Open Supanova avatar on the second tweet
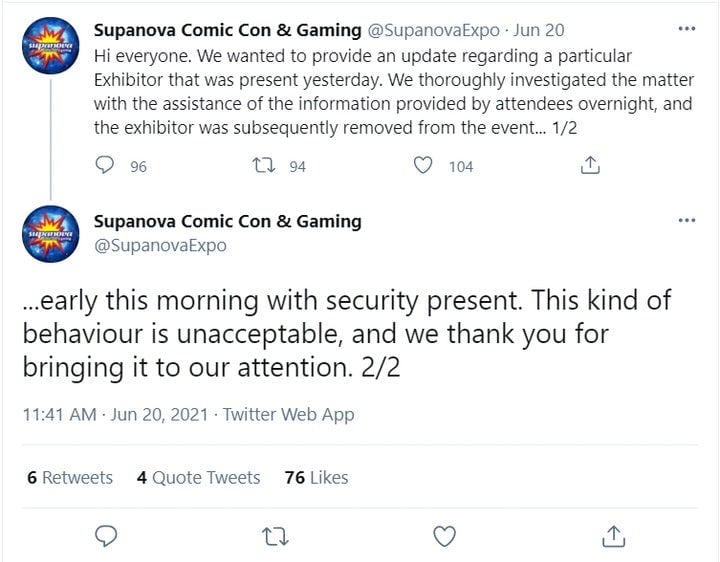Viewport: 720px width, 562px height. pyautogui.click(x=49, y=233)
